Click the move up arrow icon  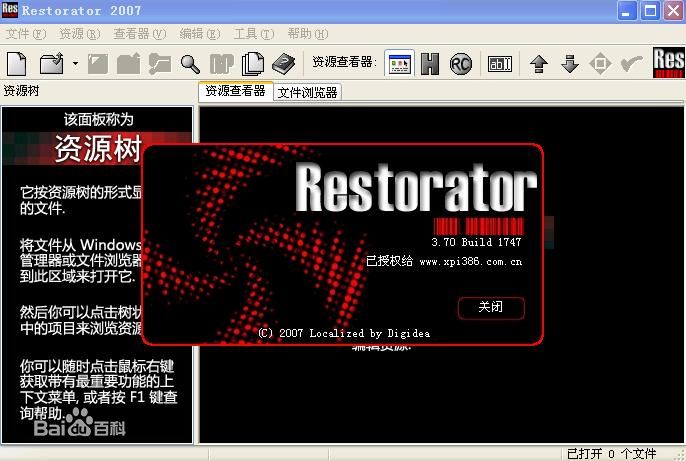539,64
